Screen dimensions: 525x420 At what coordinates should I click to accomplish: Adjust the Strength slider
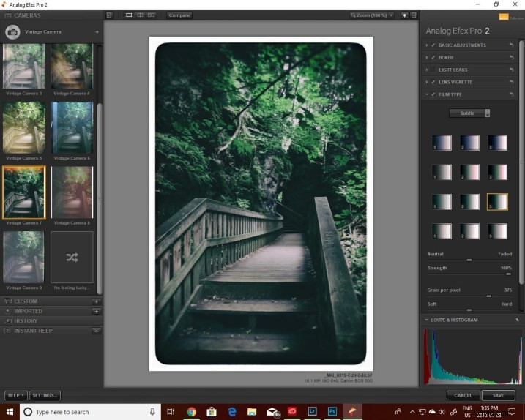click(509, 274)
